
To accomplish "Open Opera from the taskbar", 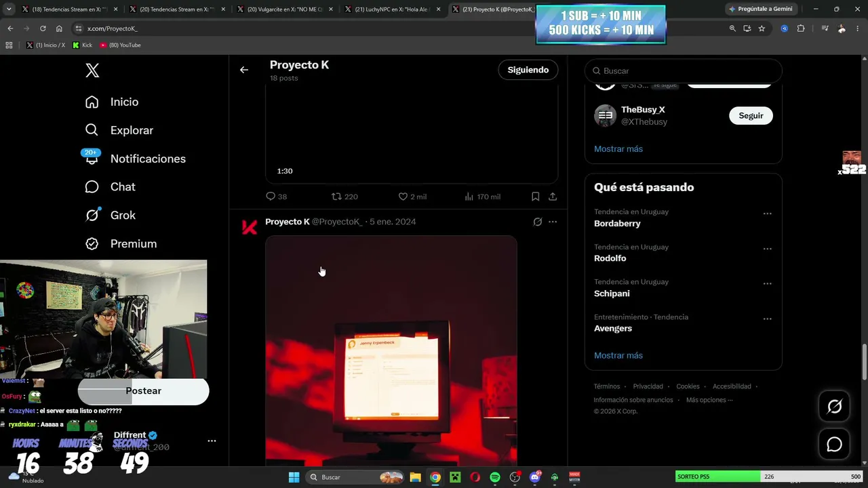I will point(475,477).
